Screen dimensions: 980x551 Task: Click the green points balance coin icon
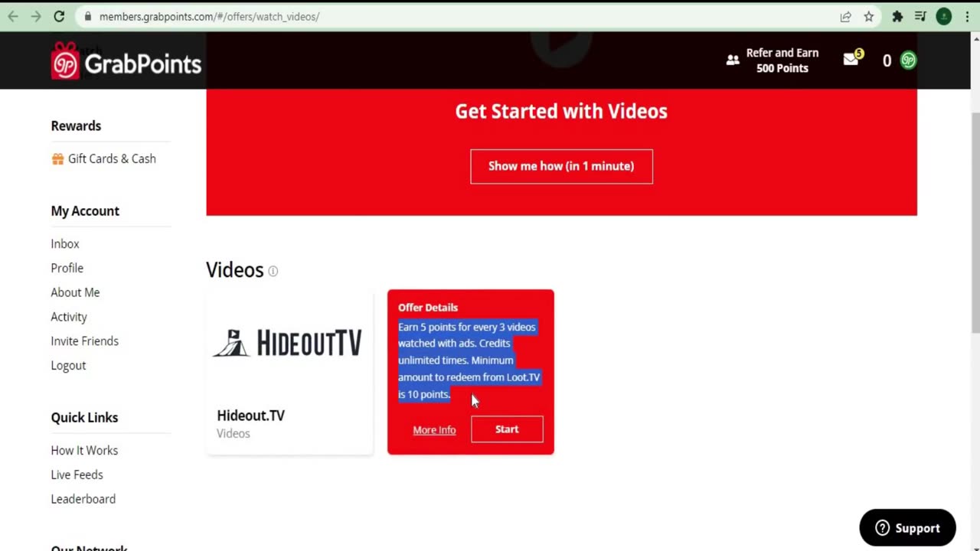pyautogui.click(x=908, y=60)
